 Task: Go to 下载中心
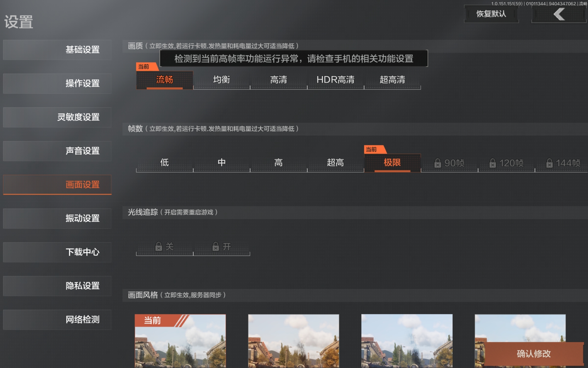[57, 252]
